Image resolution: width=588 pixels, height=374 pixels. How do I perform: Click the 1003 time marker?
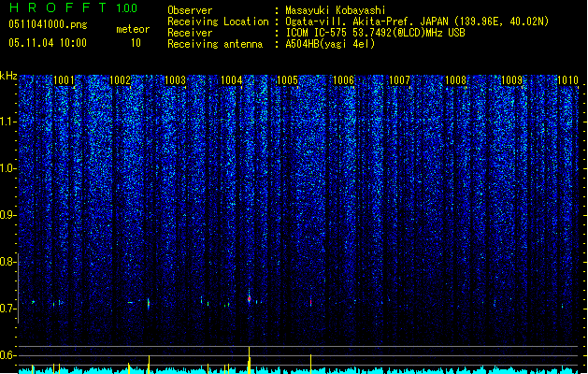(x=176, y=79)
